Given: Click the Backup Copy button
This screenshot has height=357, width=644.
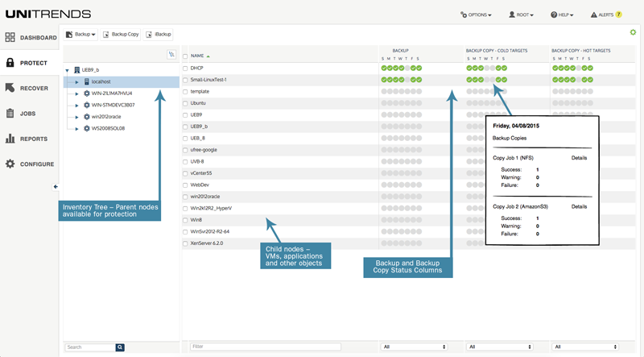Looking at the screenshot, I should [121, 35].
